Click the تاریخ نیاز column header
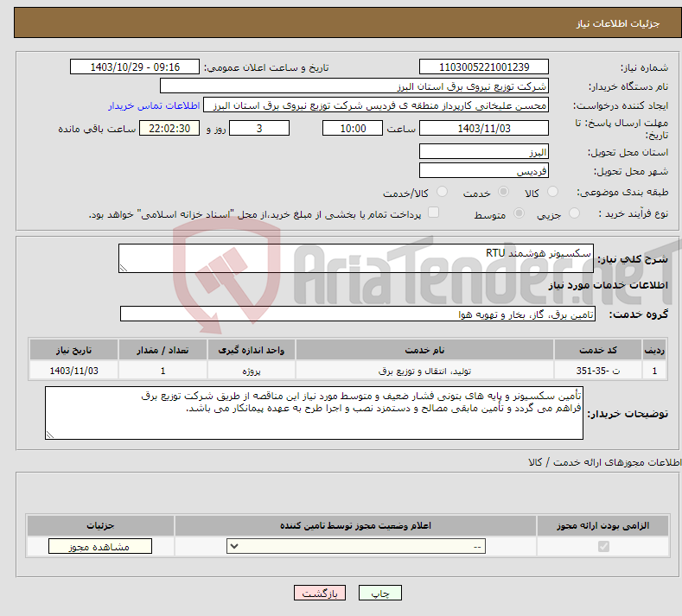This screenshot has height=616, width=682. click(74, 350)
